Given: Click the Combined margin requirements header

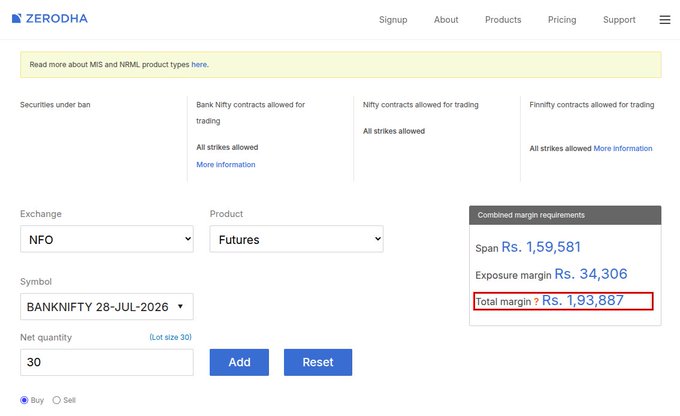Looking at the screenshot, I should (x=565, y=215).
